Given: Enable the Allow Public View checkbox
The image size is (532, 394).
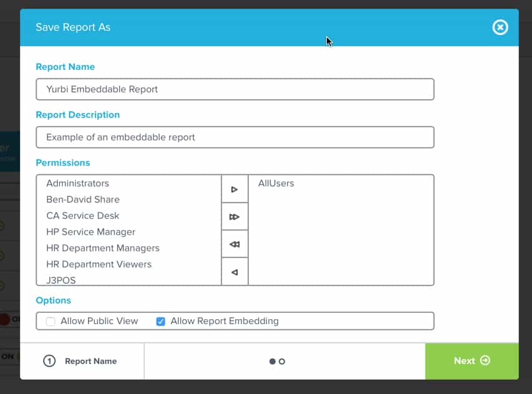Looking at the screenshot, I should coord(51,322).
